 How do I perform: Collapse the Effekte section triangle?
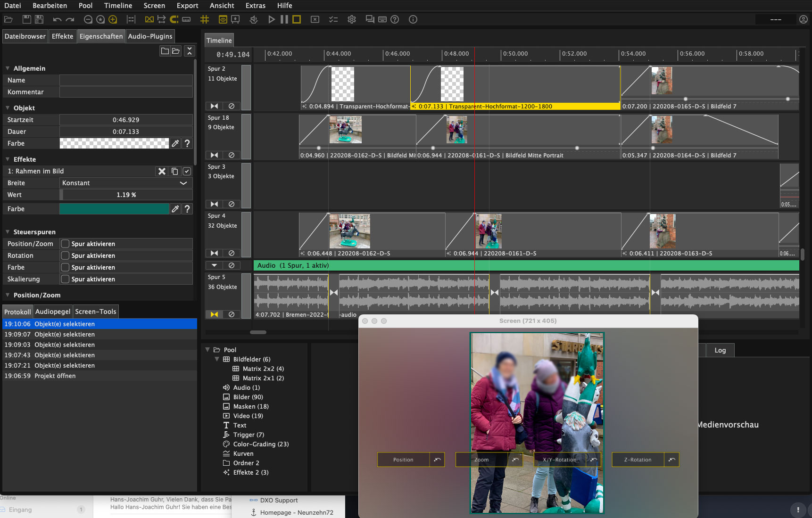[x=8, y=159]
